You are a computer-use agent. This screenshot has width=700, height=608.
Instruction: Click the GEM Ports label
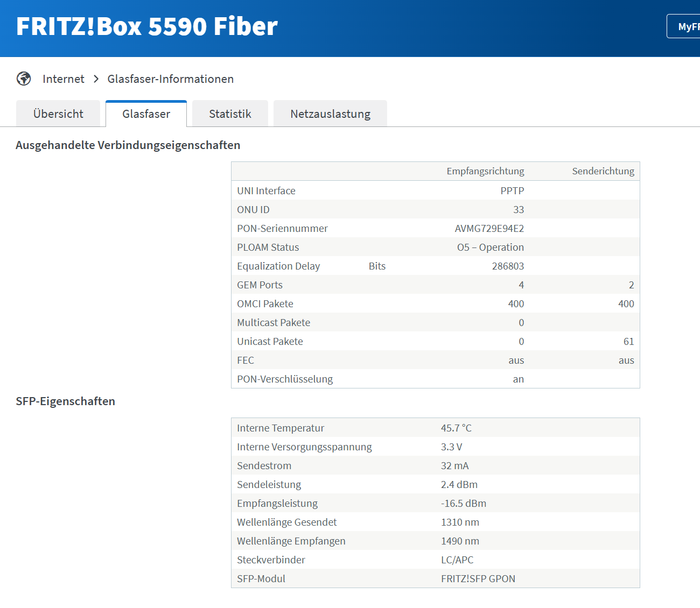point(260,285)
